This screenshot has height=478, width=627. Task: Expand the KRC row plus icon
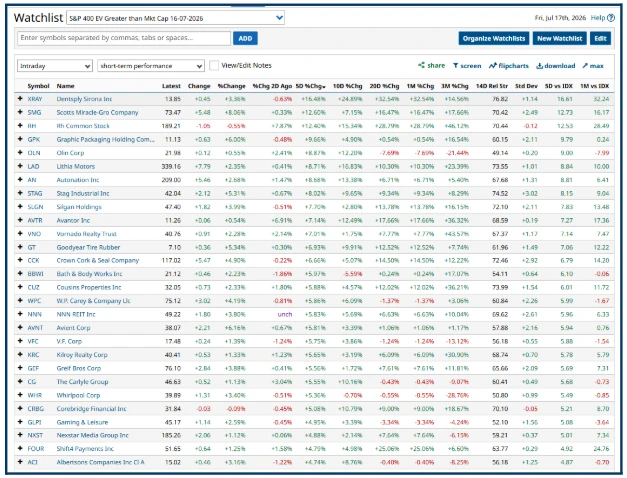[20, 354]
